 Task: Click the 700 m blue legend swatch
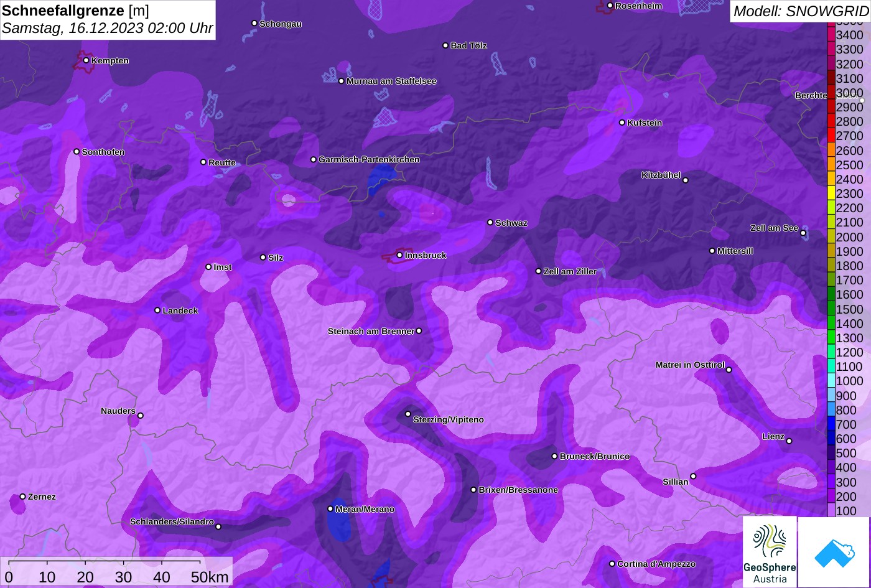pyautogui.click(x=831, y=424)
